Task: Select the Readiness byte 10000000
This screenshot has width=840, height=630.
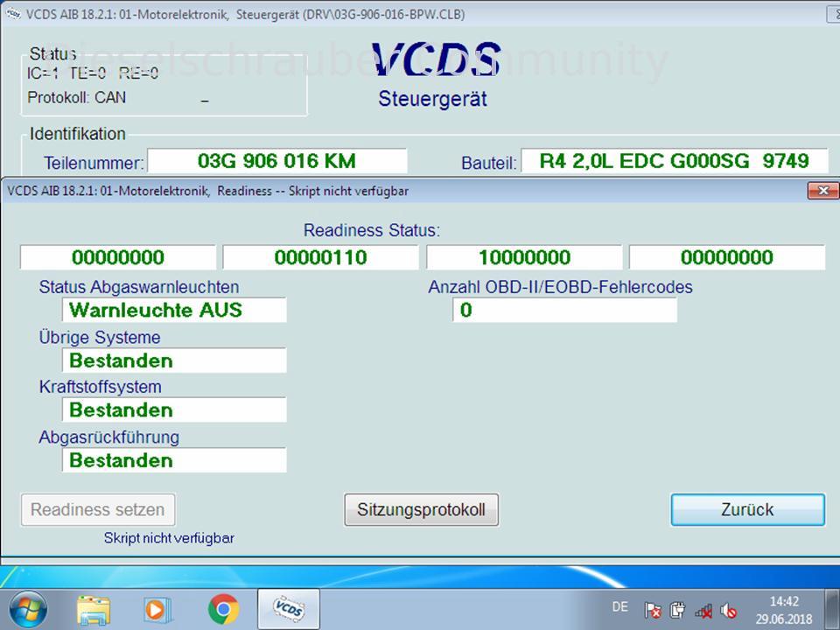Action: [524, 257]
